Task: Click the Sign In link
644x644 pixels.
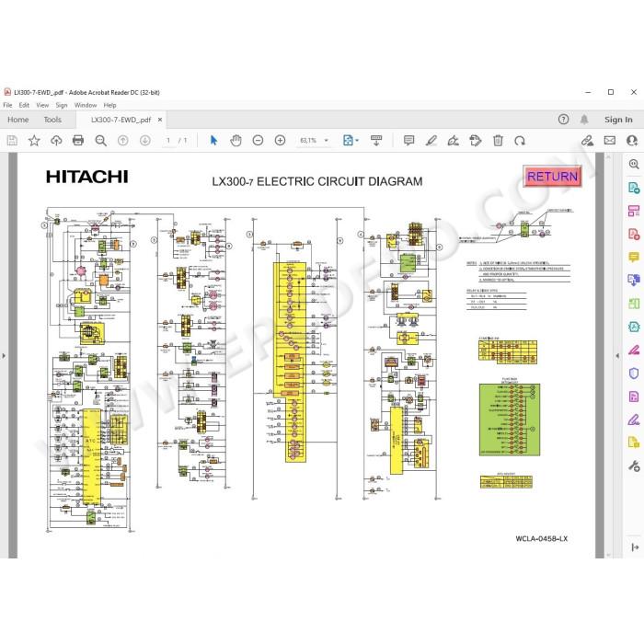Action: click(x=618, y=120)
